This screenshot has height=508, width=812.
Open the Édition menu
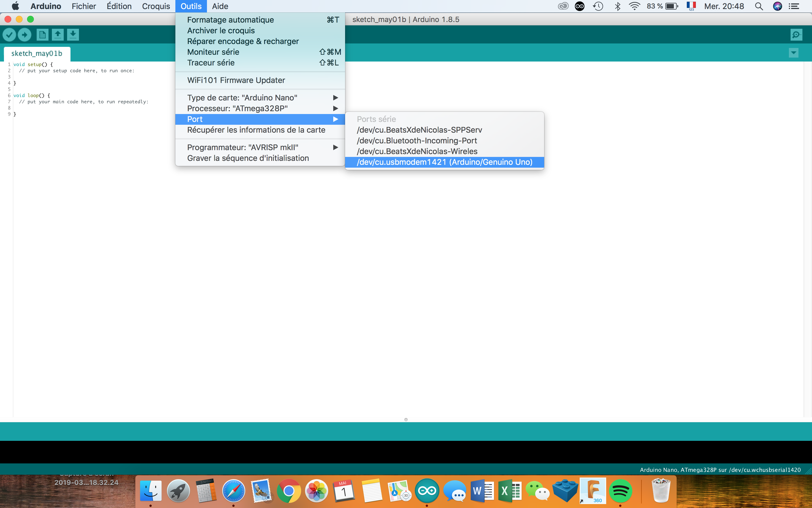(119, 6)
